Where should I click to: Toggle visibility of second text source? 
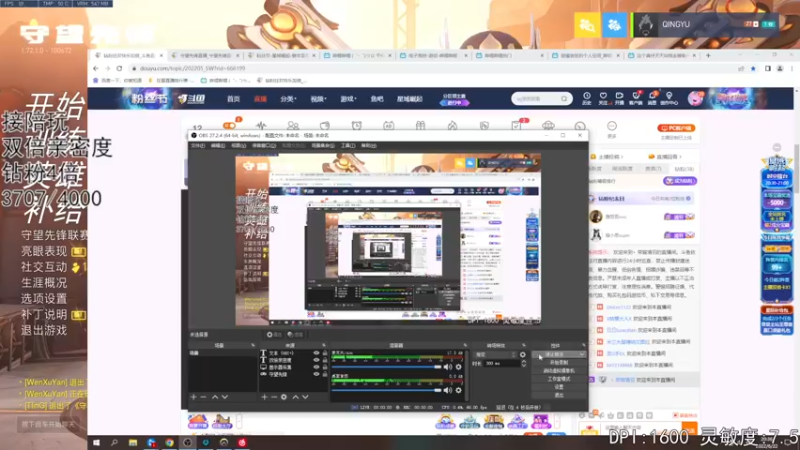[316, 360]
